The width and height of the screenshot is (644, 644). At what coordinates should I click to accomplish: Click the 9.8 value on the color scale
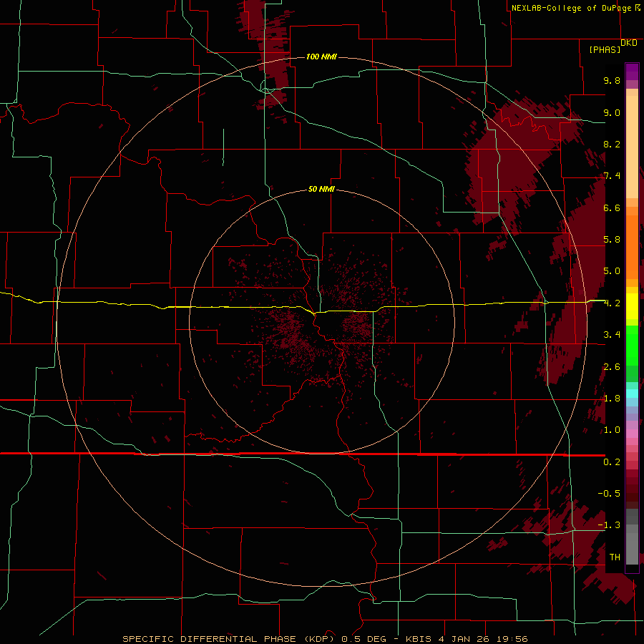(x=612, y=80)
